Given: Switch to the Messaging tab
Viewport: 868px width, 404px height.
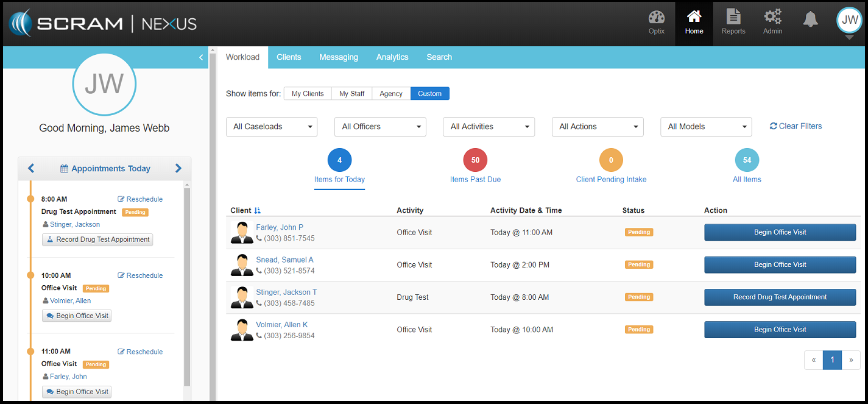Looking at the screenshot, I should 338,57.
